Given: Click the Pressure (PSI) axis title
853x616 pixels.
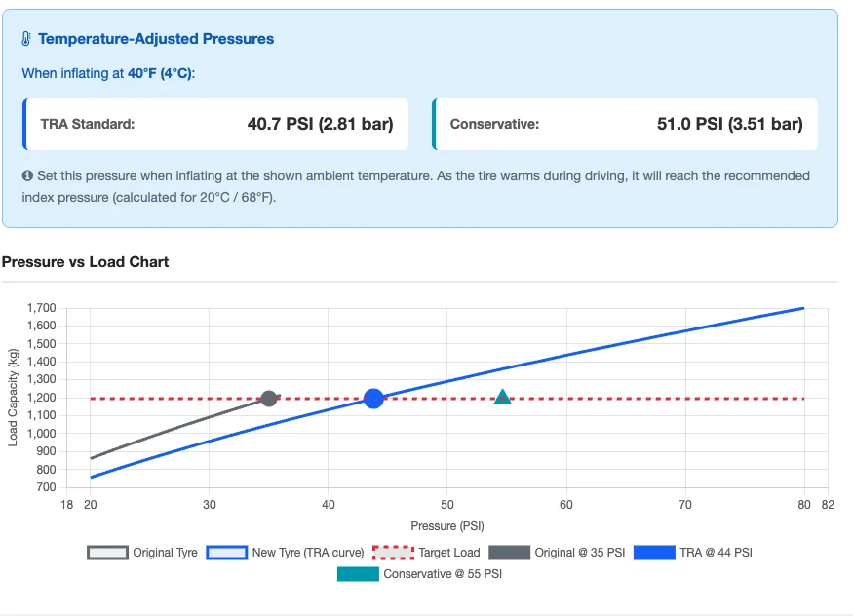Looking at the screenshot, I should [447, 526].
